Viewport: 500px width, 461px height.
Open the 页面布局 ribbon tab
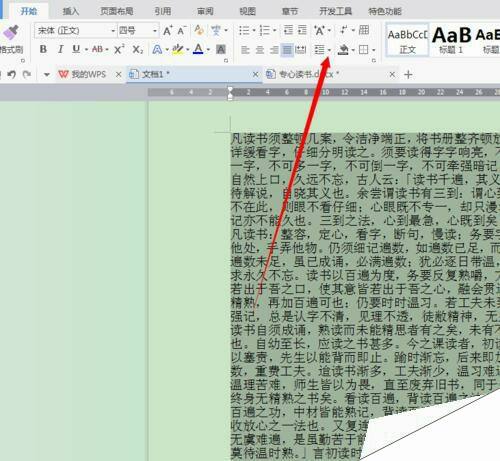click(x=117, y=11)
